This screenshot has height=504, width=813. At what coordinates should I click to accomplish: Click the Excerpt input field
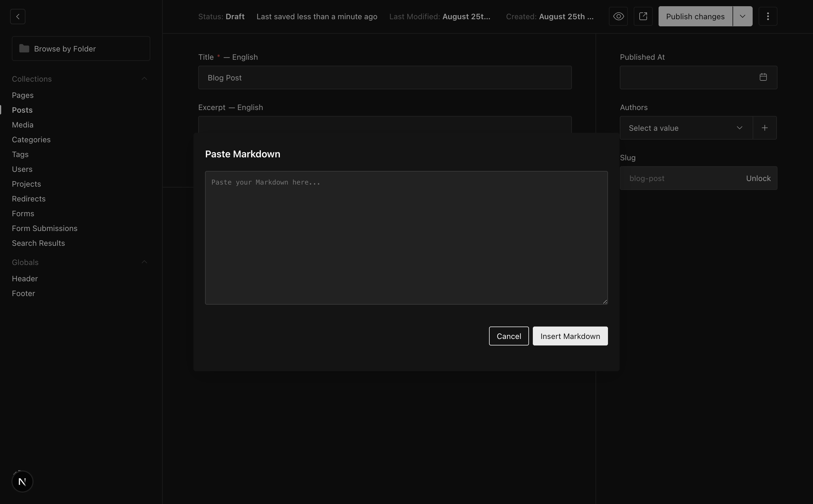pos(385,125)
